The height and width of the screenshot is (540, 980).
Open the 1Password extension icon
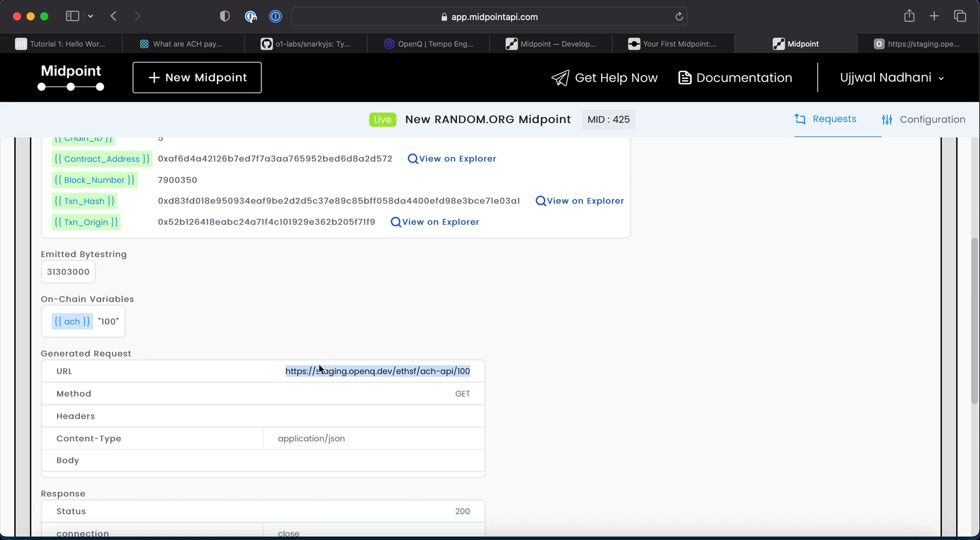pyautogui.click(x=276, y=16)
